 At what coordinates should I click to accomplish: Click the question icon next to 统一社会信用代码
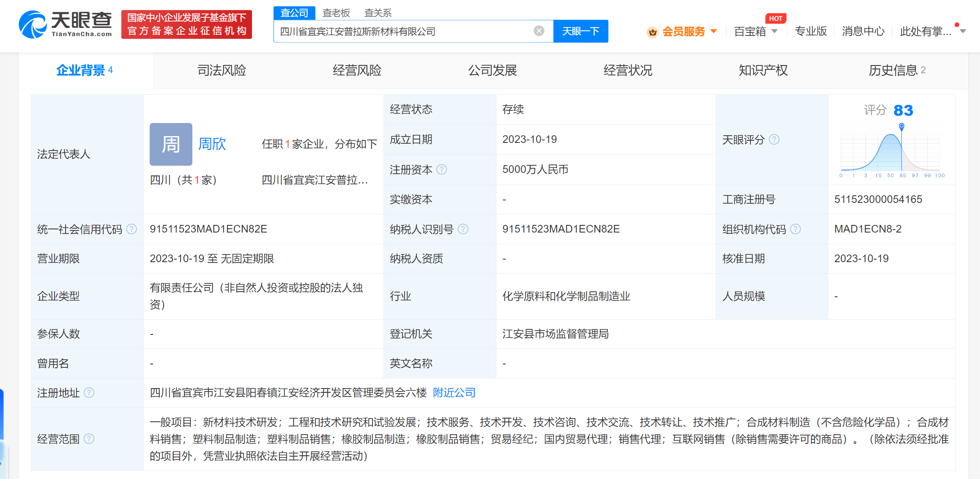132,229
